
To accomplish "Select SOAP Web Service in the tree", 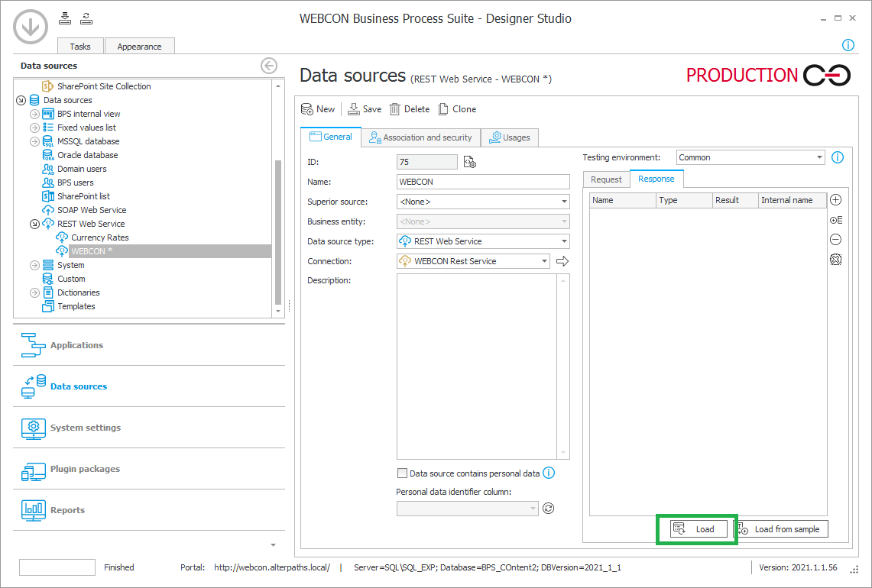I will (x=92, y=210).
